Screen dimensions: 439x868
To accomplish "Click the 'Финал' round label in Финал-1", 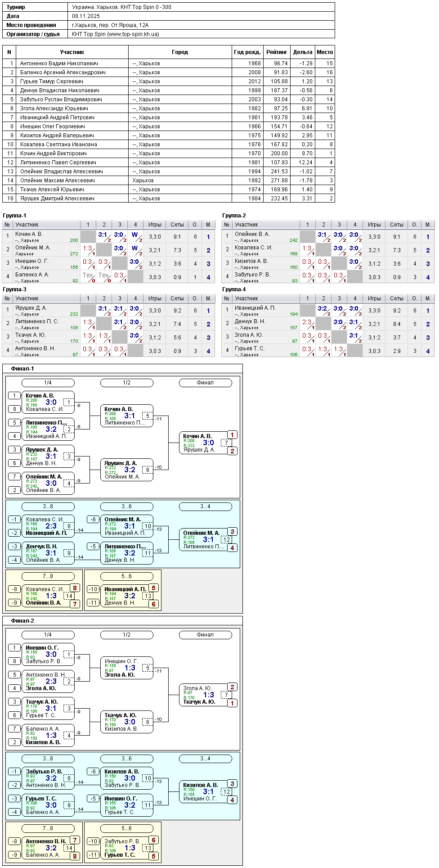I will (x=205, y=383).
